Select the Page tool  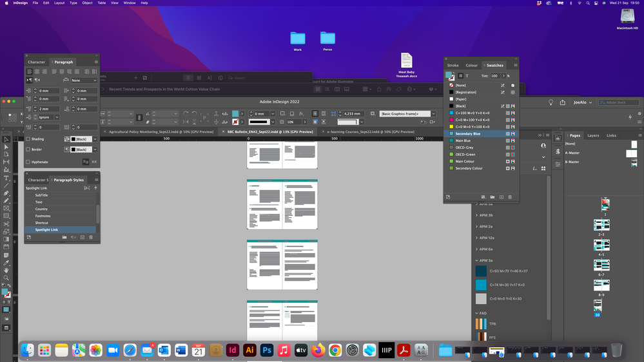pyautogui.click(x=6, y=155)
